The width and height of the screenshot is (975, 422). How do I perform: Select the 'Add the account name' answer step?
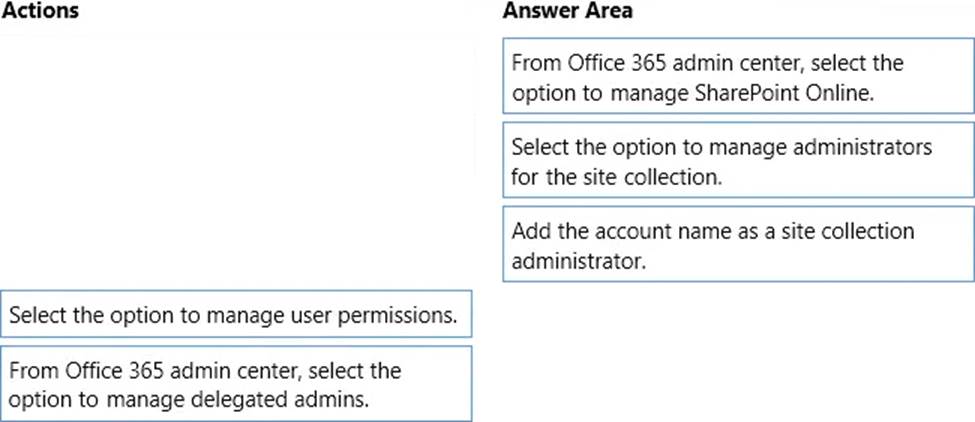[738, 245]
